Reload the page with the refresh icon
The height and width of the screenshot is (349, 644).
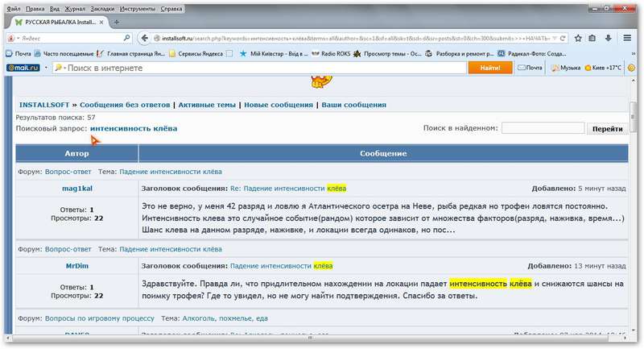coord(563,38)
